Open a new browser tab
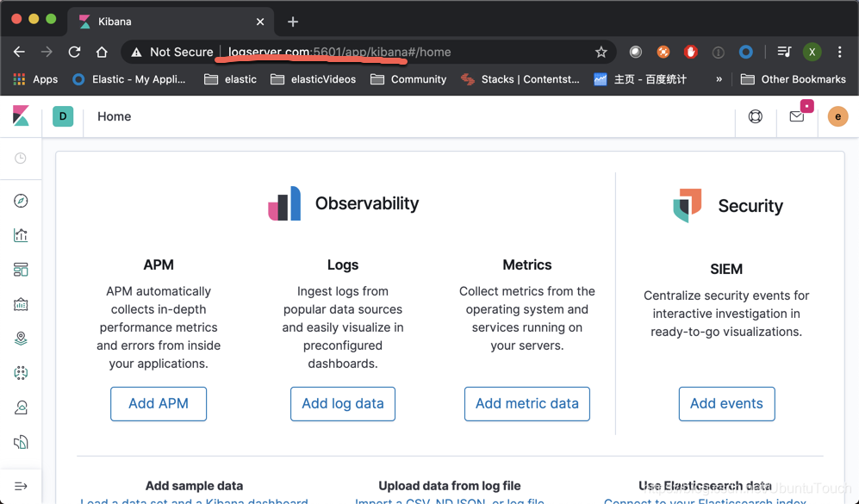The height and width of the screenshot is (504, 859). pos(293,22)
